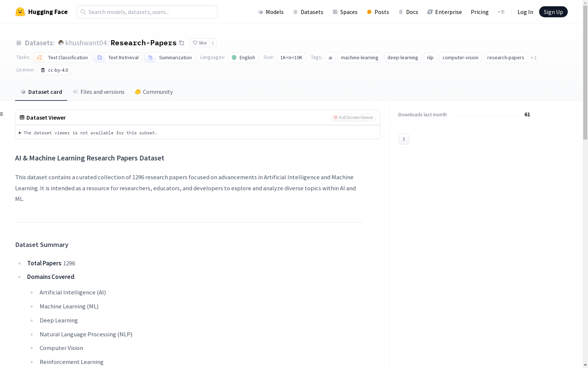Open the Full Screen Viewer
Screen dimensions: 588x368
coord(353,117)
